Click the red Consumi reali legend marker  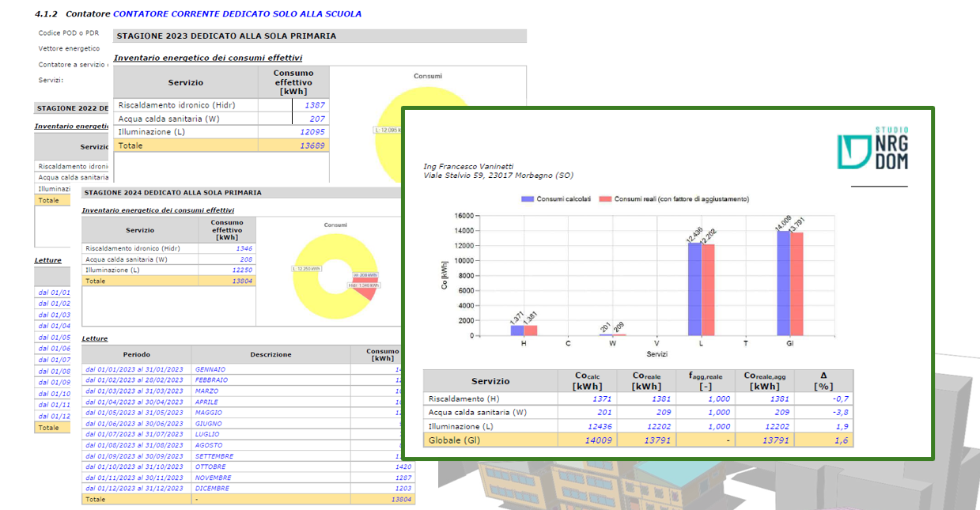[x=605, y=199]
